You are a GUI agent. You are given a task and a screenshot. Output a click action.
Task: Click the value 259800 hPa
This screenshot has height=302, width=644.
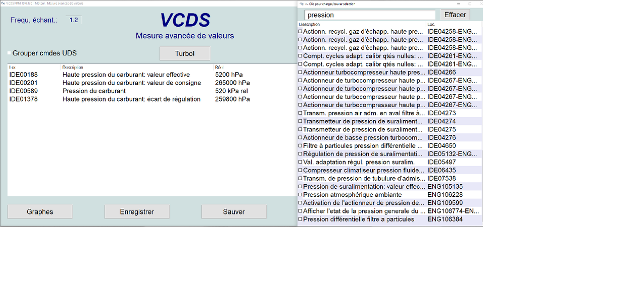tap(232, 99)
